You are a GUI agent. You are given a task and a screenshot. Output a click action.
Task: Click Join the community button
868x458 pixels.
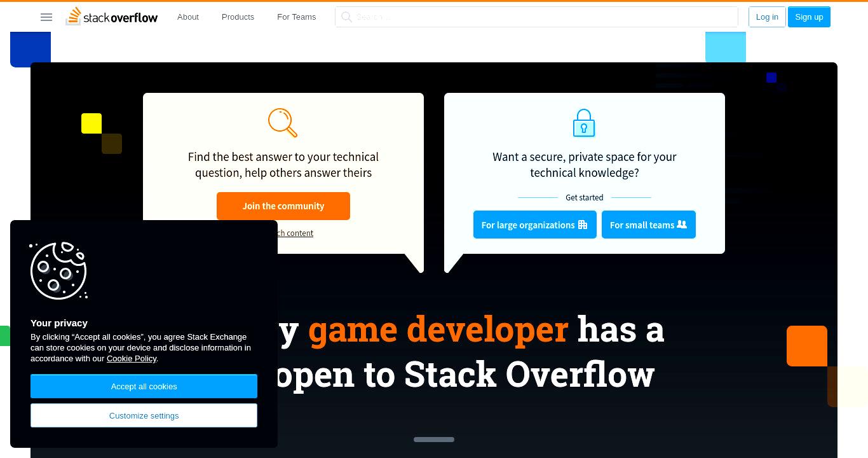coord(283,206)
